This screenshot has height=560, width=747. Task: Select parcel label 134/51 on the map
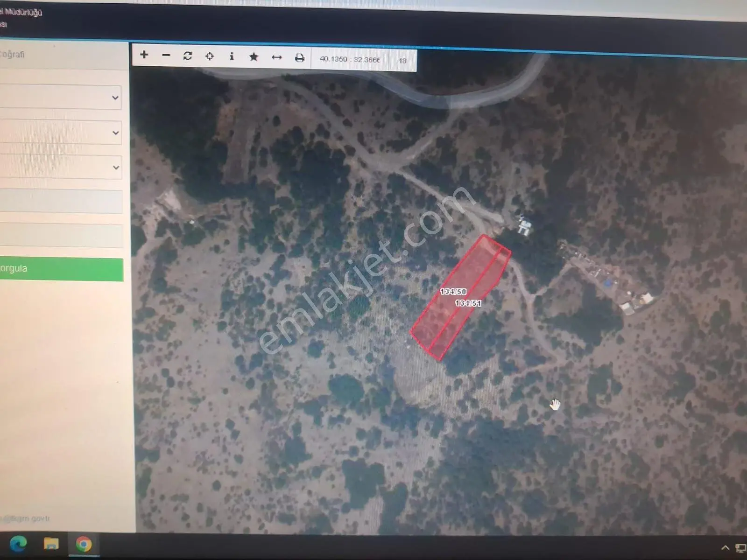[468, 303]
